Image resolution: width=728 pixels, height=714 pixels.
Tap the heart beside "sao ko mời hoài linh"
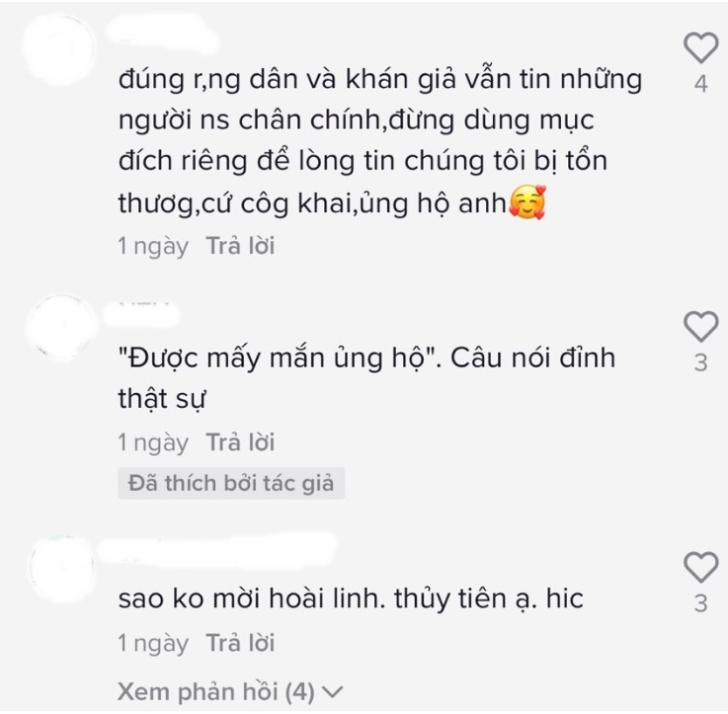[700, 567]
